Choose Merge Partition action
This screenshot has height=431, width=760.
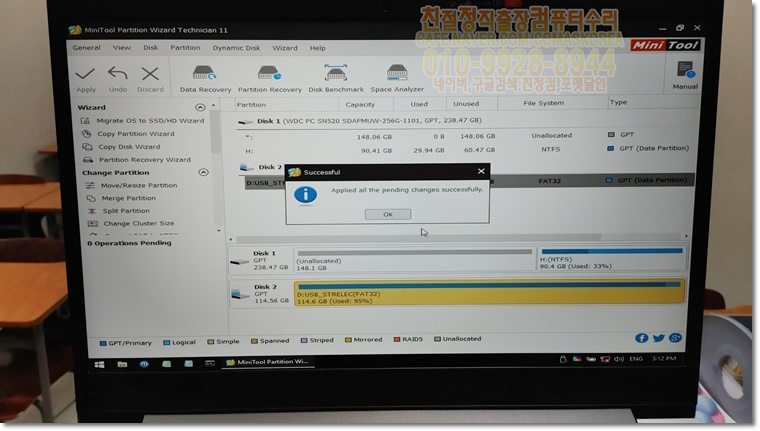[128, 198]
